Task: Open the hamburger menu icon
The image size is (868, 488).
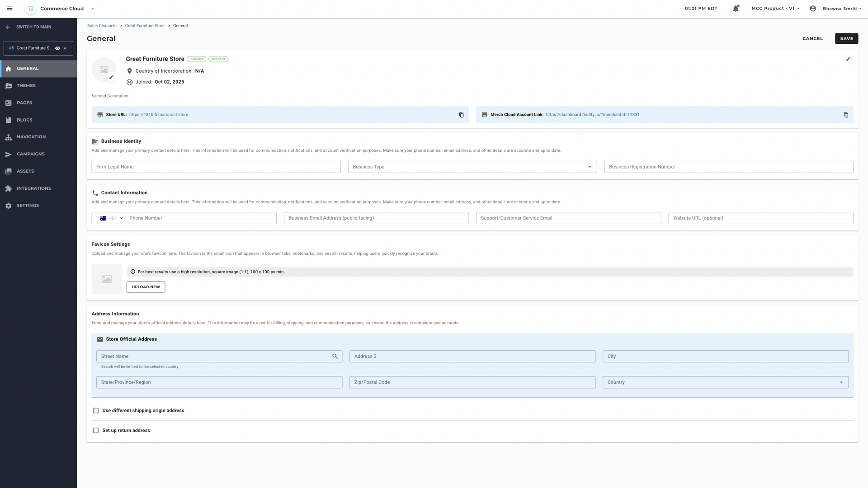Action: [9, 9]
